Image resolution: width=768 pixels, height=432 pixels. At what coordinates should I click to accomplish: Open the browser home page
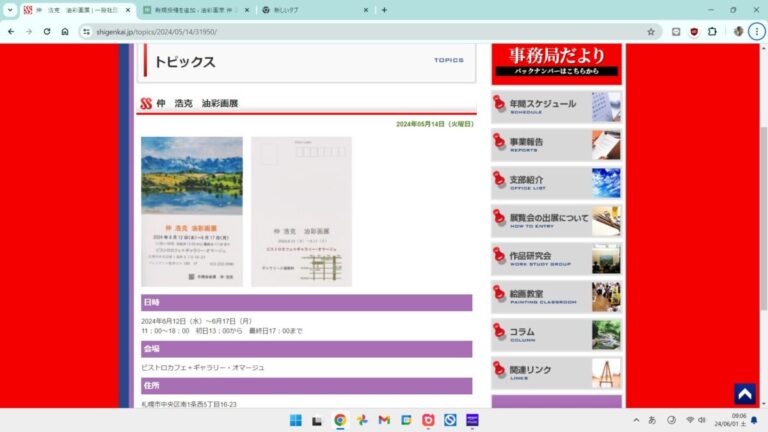point(65,31)
